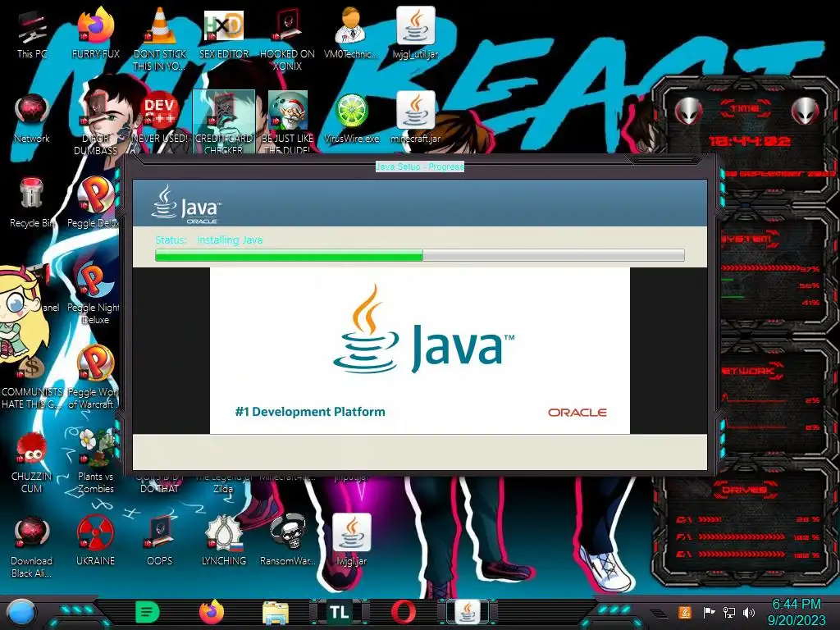Screen dimensions: 840x630
Task: Open the Peggle Nights Deluxe shortcut
Action: click(94, 292)
